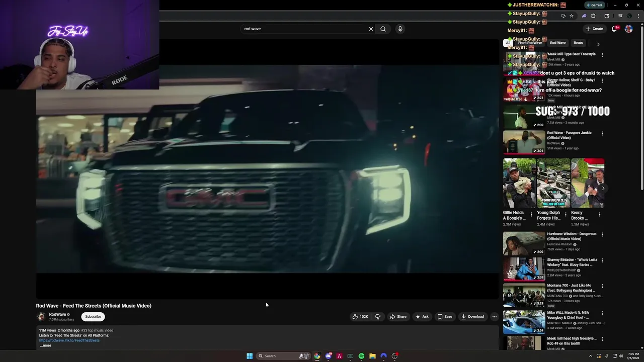Viewport: 644px width, 362px height.
Task: Open the 'Gillie Holds A Boogie's' short
Action: click(520, 183)
